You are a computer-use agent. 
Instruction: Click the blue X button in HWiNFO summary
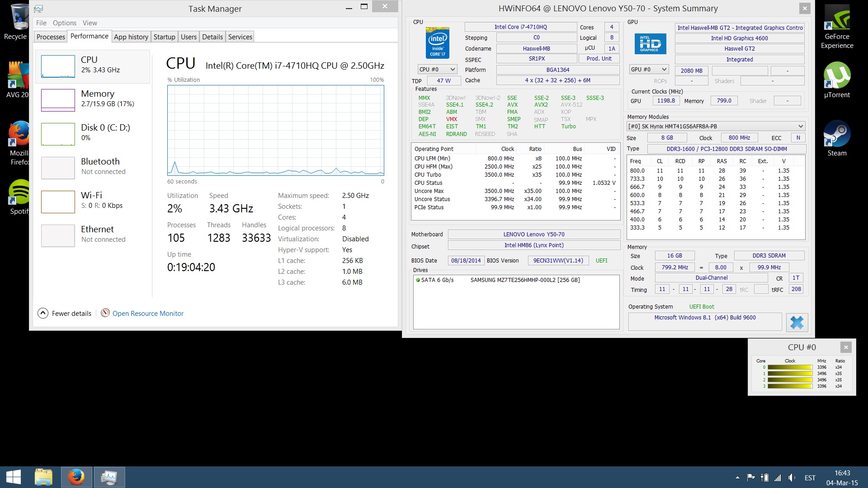(797, 323)
